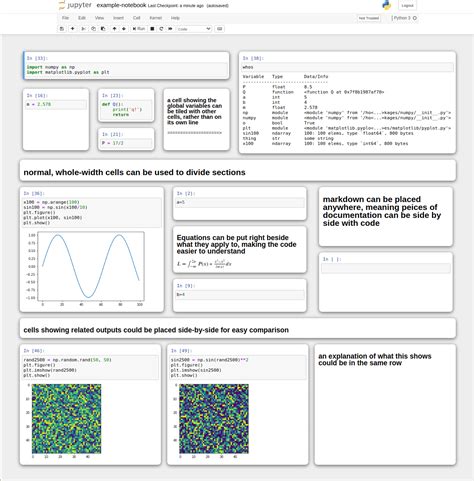The height and width of the screenshot is (481, 474).
Task: Click the 'Equations can be put right beside' text
Action: point(236,244)
